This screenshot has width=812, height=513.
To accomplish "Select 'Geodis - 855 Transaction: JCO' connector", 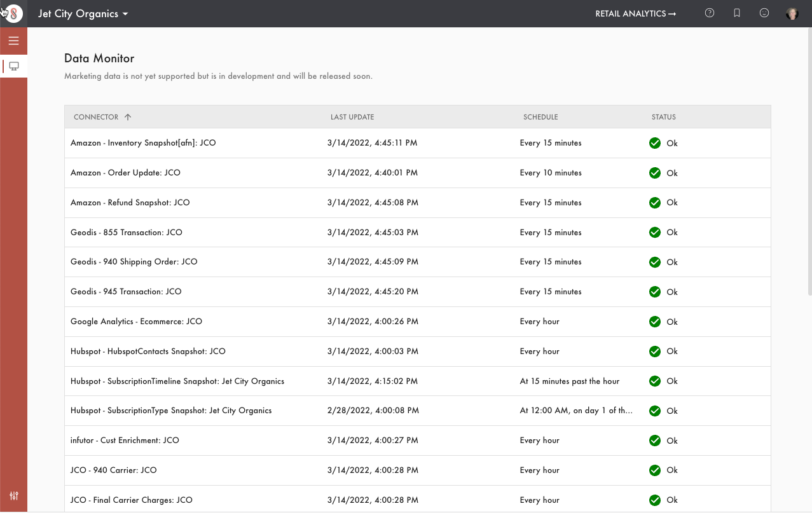I will 127,233.
